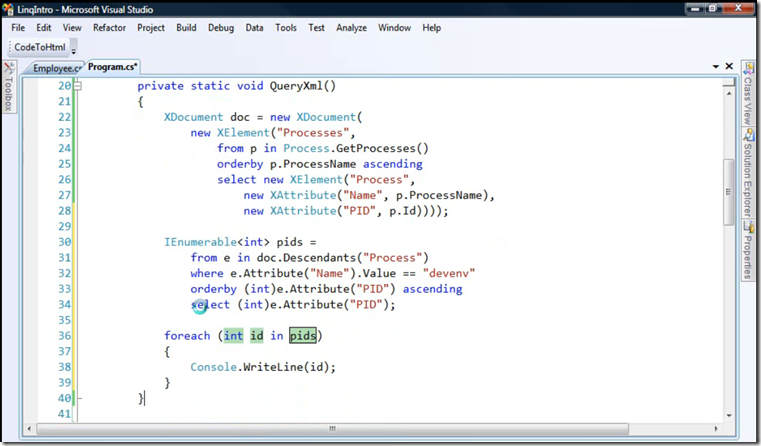The height and width of the screenshot is (446, 761).
Task: Click "orderby" keyword on line 25
Action: coord(240,164)
